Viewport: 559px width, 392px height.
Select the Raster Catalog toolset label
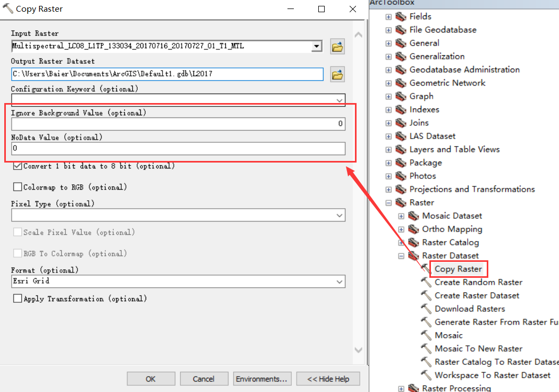(451, 242)
